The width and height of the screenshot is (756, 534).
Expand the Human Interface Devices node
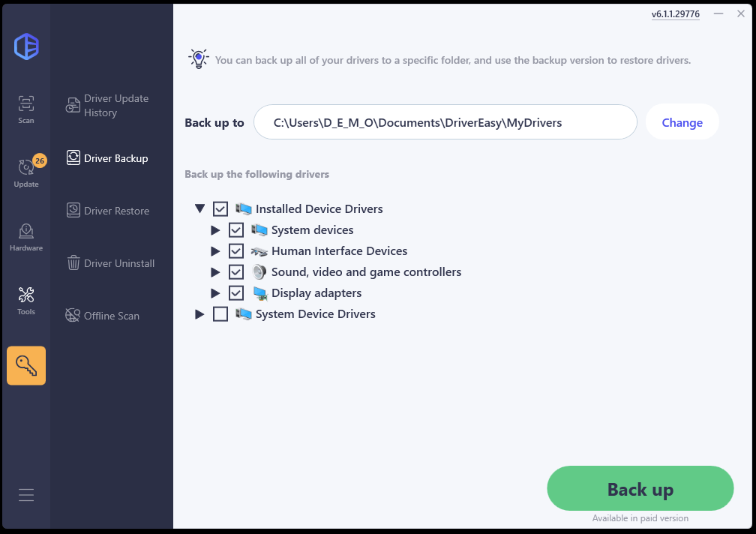pos(215,251)
